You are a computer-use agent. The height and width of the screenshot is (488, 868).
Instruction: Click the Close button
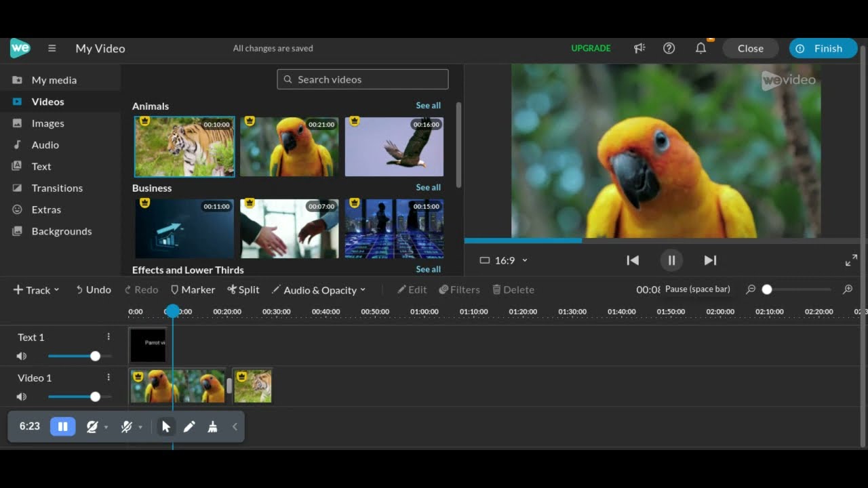coord(751,48)
